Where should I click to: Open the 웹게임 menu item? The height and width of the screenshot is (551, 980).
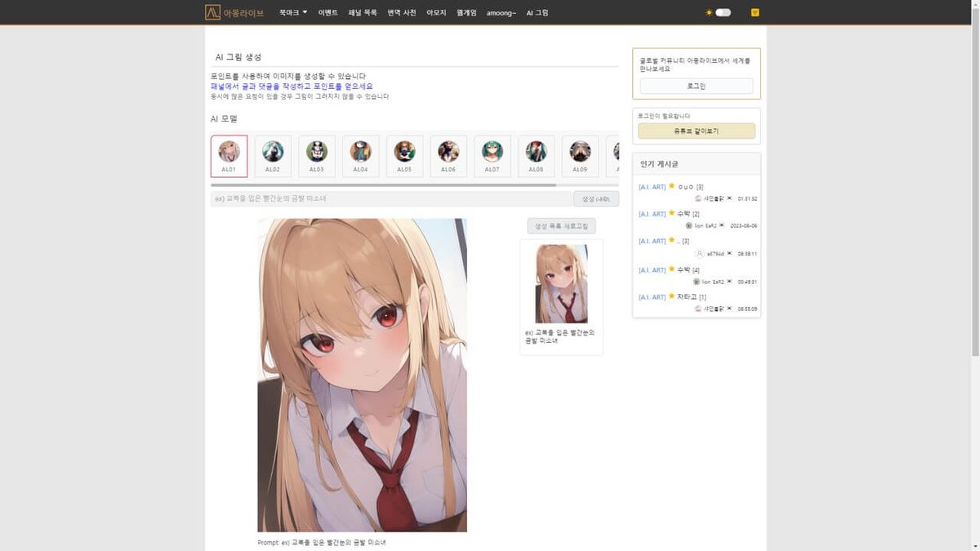466,13
